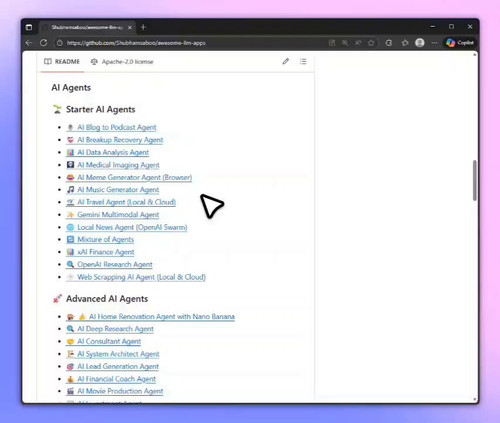This screenshot has height=423, width=500.
Task: Open a new browser tab with plus button
Action: click(143, 27)
